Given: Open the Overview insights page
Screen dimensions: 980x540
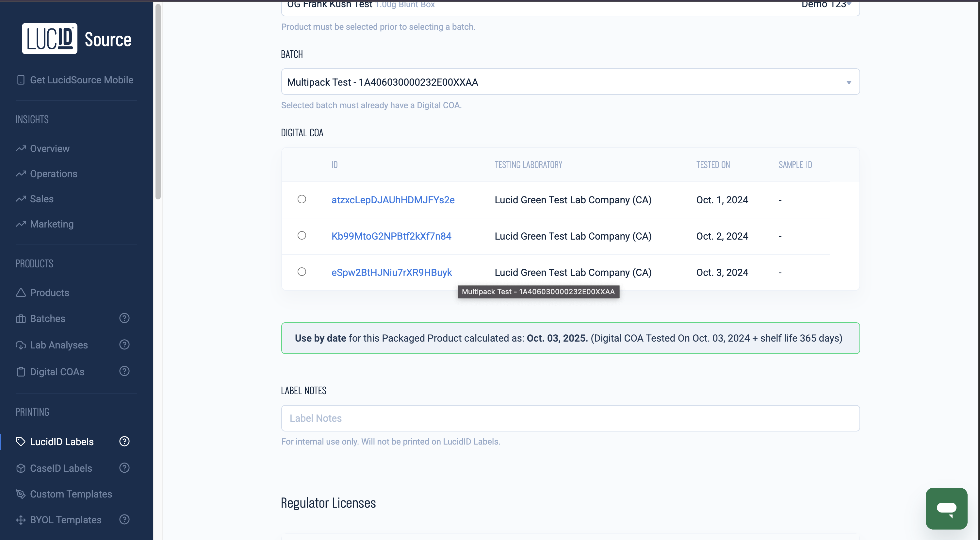Looking at the screenshot, I should point(49,148).
